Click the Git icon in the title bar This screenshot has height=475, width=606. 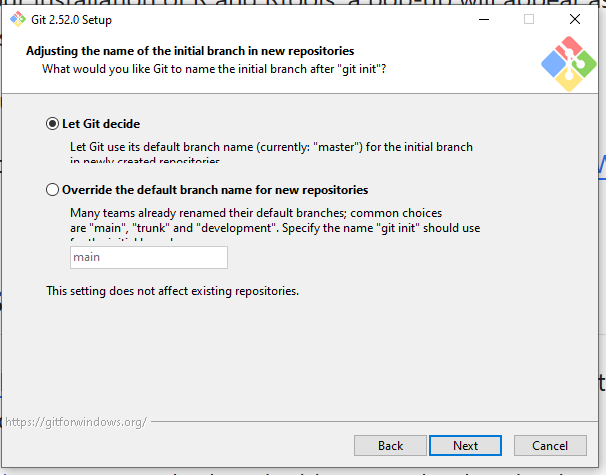coord(18,19)
